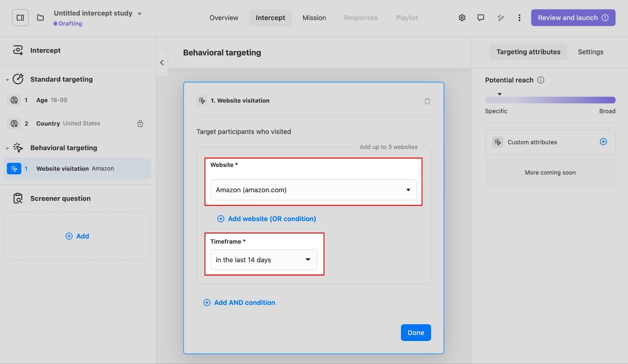Show Potential reach info tooltip icon

[x=540, y=80]
